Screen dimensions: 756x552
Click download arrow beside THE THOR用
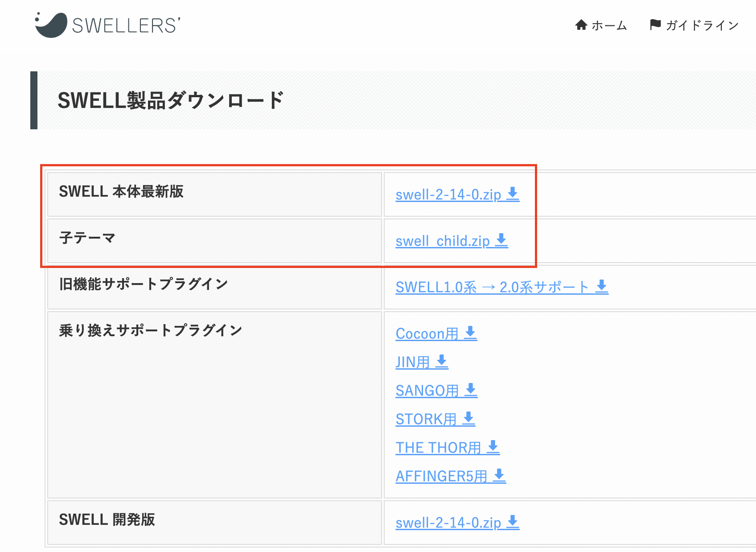click(x=493, y=446)
